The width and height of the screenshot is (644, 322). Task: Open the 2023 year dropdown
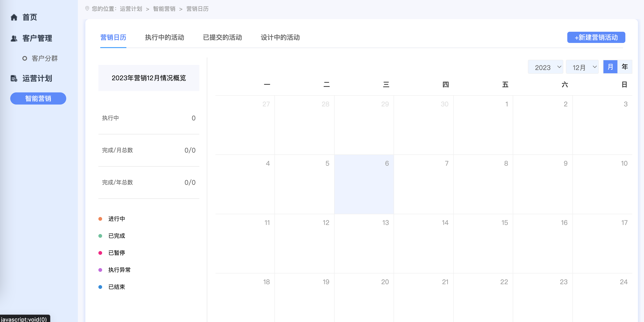[546, 67]
